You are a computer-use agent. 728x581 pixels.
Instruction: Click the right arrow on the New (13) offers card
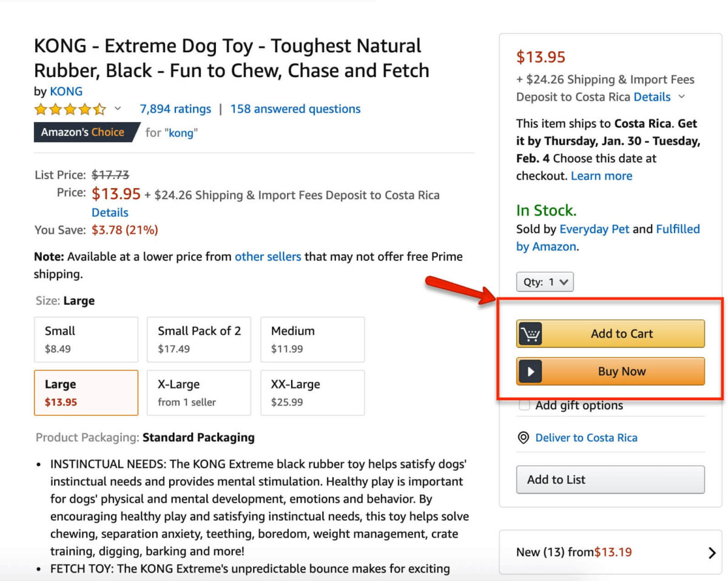click(x=713, y=552)
